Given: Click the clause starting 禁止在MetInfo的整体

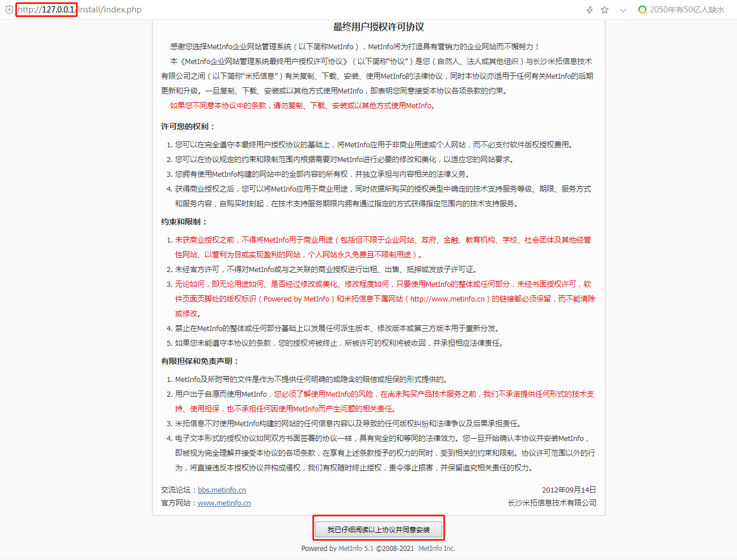Looking at the screenshot, I should (337, 328).
